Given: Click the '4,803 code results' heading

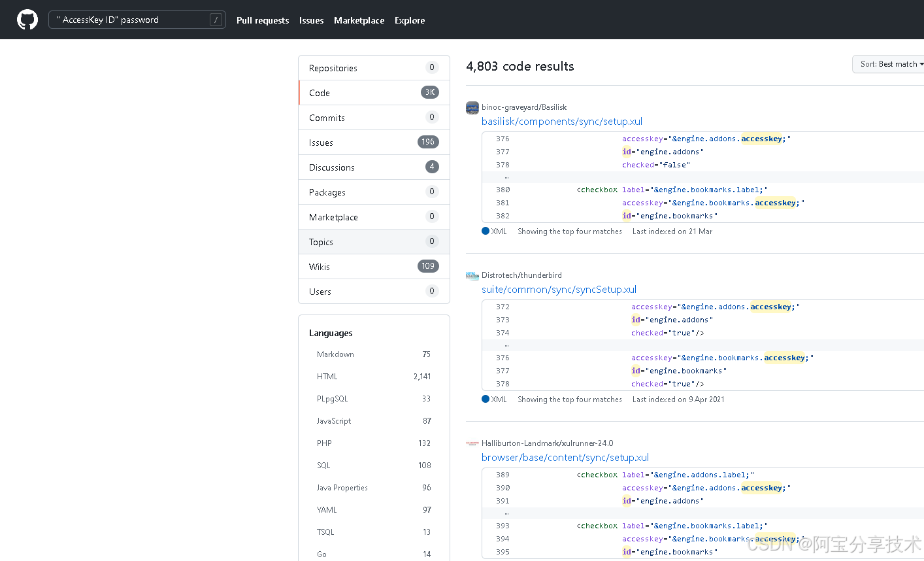Looking at the screenshot, I should pos(520,66).
